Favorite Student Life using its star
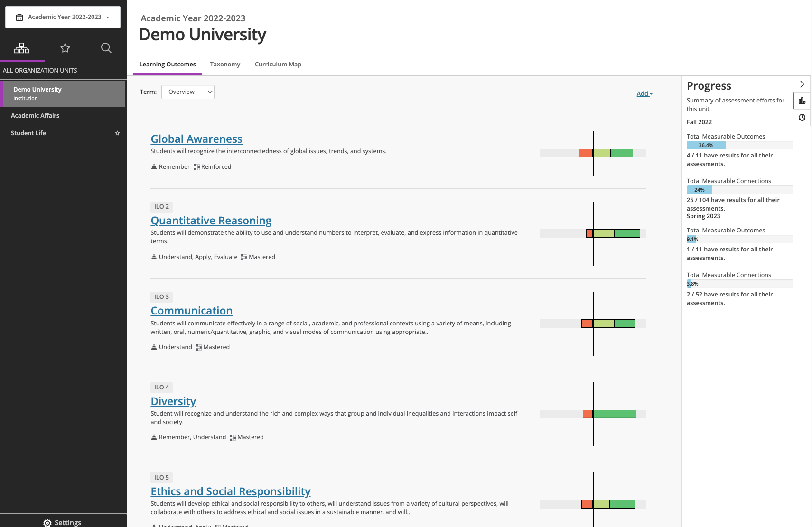The width and height of the screenshot is (812, 527). pyautogui.click(x=117, y=133)
